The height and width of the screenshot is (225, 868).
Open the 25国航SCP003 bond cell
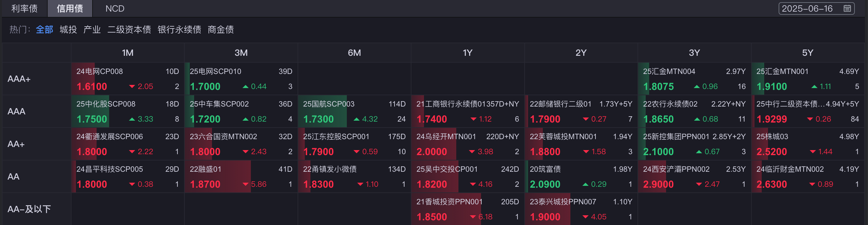[x=354, y=112]
